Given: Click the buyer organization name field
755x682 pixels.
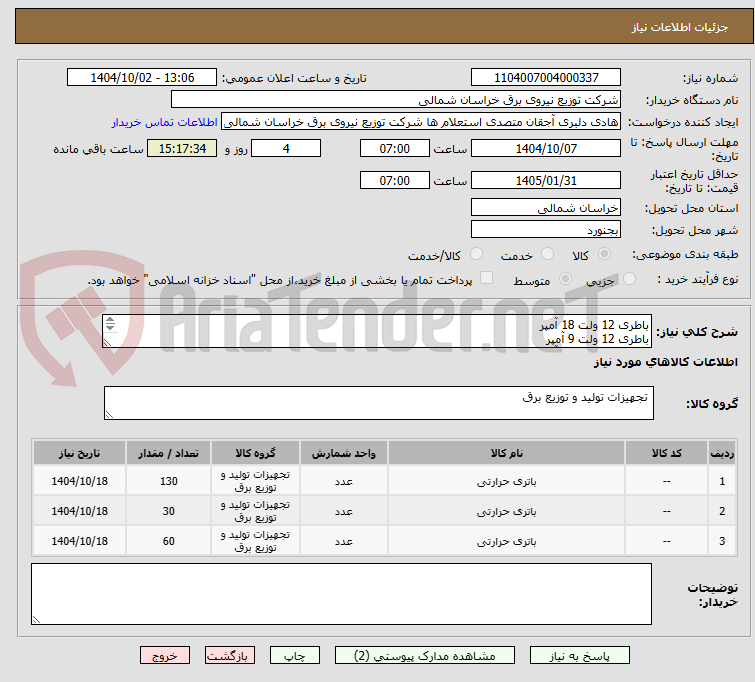Looking at the screenshot, I should [x=396, y=100].
